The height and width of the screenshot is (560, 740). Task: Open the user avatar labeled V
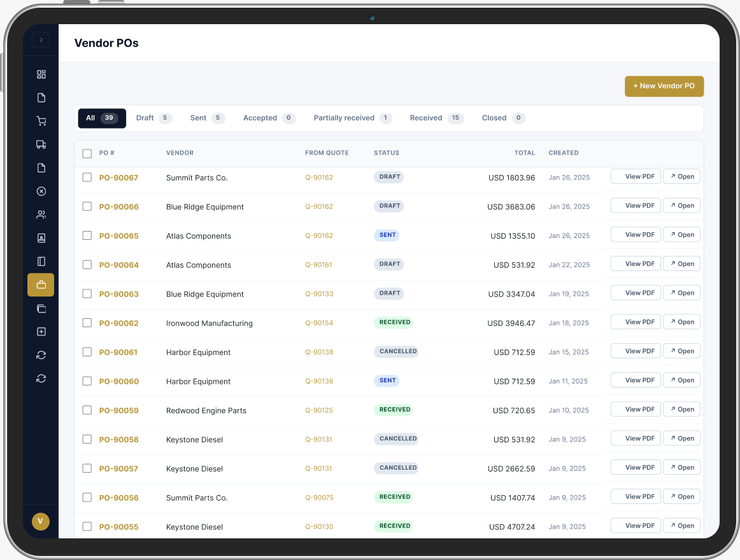tap(41, 521)
